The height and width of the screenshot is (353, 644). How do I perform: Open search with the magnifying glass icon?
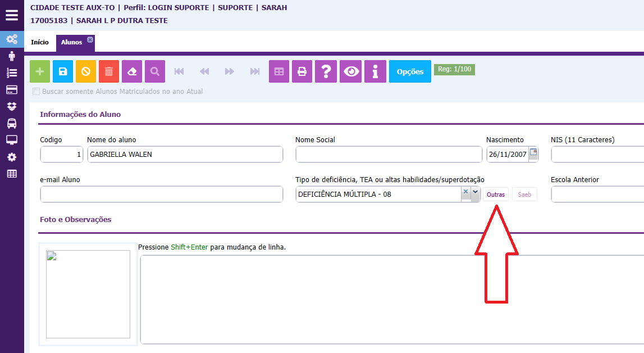[x=155, y=71]
